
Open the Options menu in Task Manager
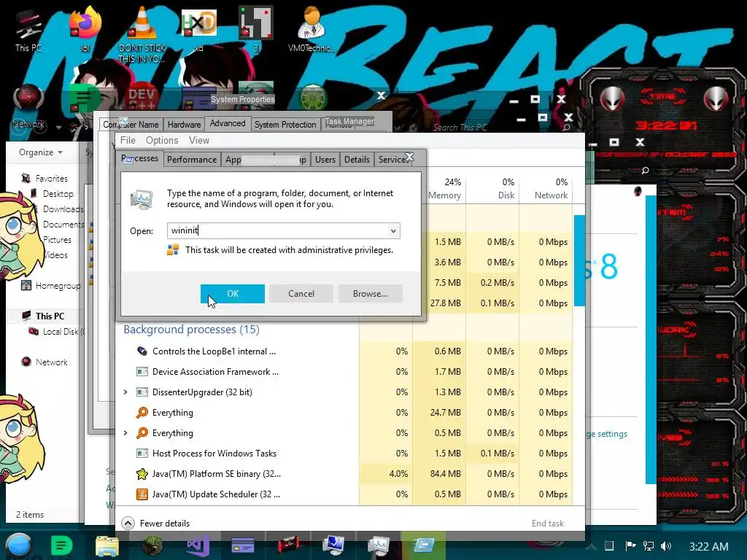[x=162, y=141]
